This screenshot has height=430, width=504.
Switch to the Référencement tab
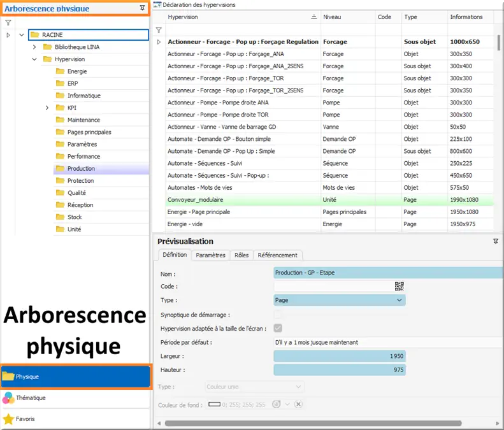(x=277, y=255)
